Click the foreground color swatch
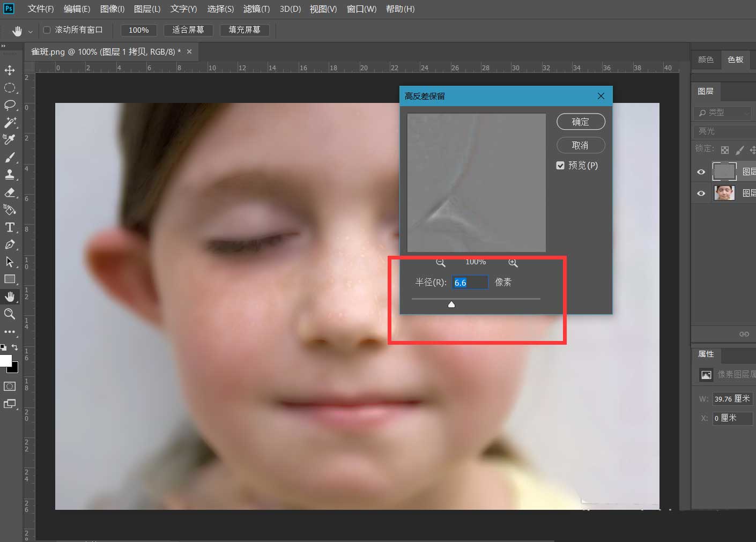 pyautogui.click(x=5, y=360)
